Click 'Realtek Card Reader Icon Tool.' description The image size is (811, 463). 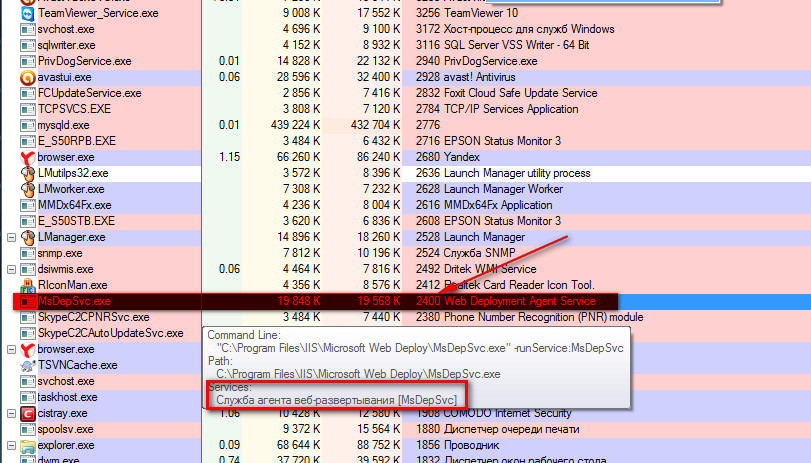pos(519,286)
